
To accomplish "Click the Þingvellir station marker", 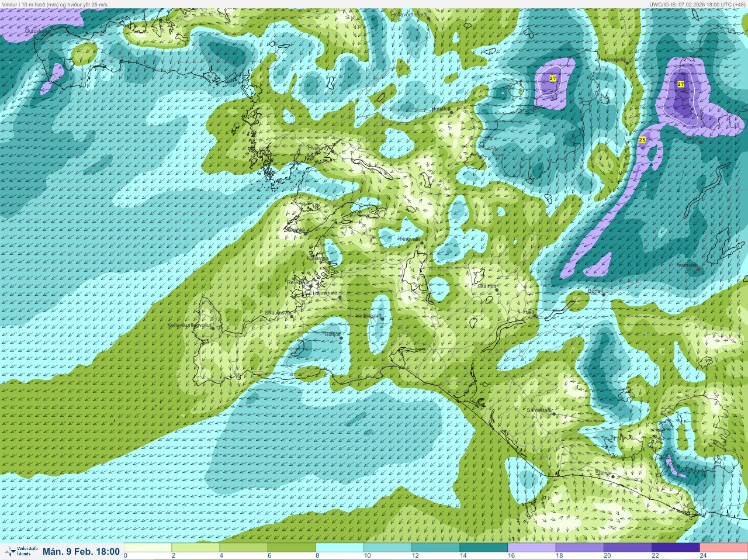I will coord(421,243).
